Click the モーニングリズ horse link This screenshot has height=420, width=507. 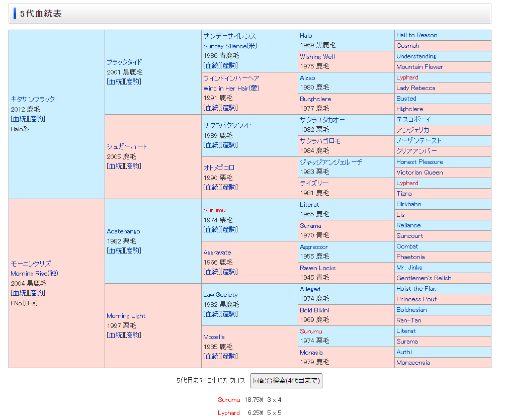pos(31,264)
